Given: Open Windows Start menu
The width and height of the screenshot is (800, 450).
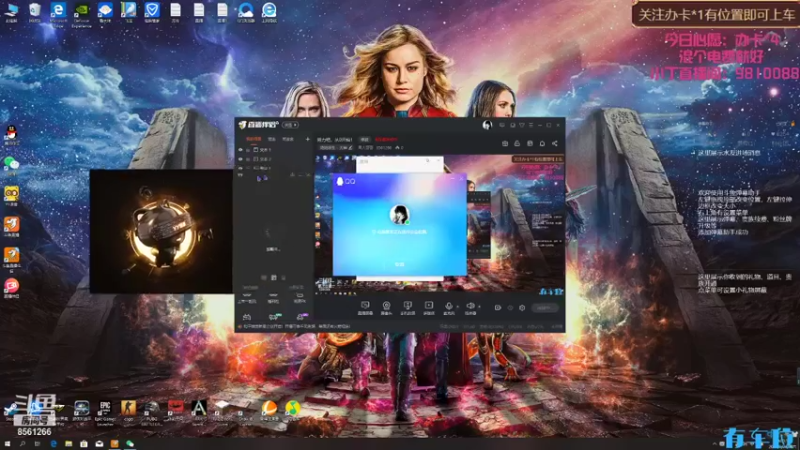Looking at the screenshot, I should pyautogui.click(x=7, y=444).
